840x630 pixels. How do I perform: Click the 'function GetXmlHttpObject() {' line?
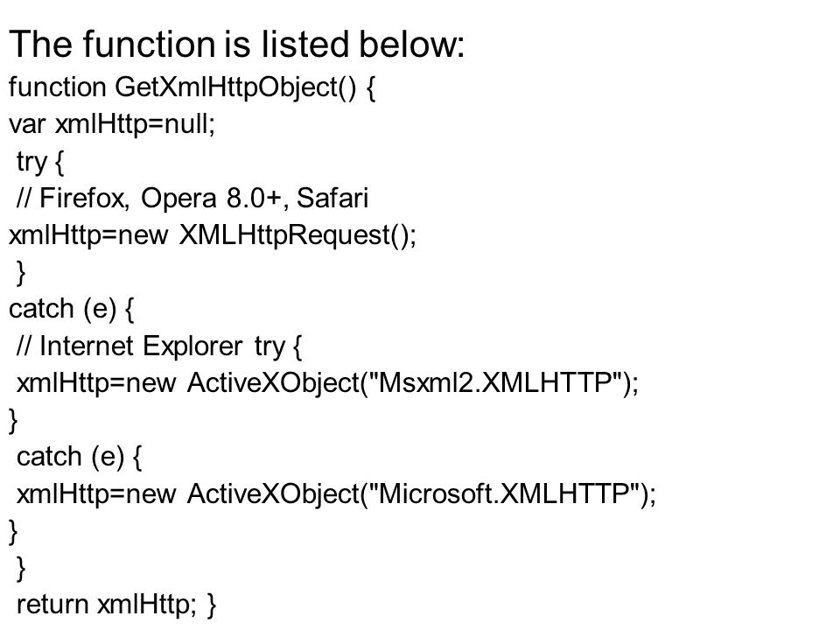click(x=192, y=87)
